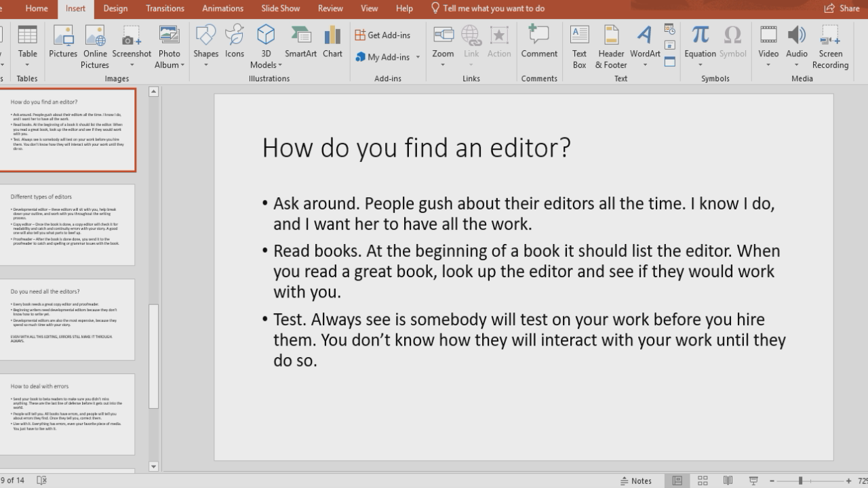Expand the Equation dropdown options
Image resolution: width=868 pixels, height=488 pixels.
699,63
